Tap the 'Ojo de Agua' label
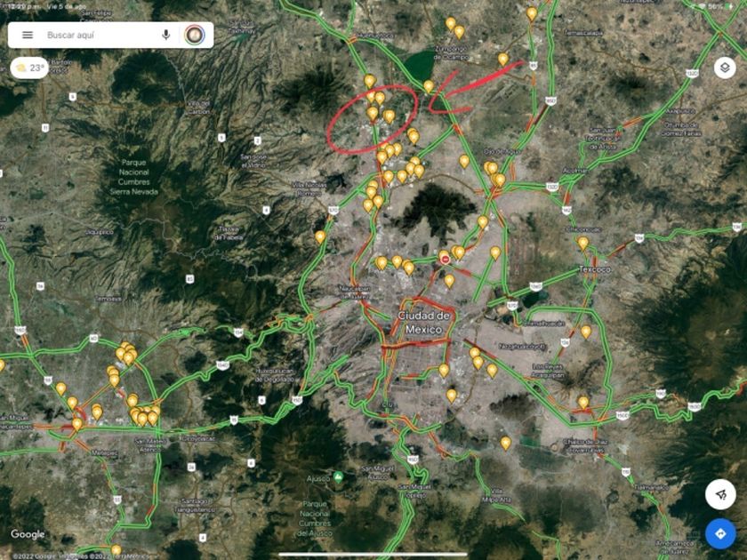This screenshot has width=747, height=560. tap(502, 151)
